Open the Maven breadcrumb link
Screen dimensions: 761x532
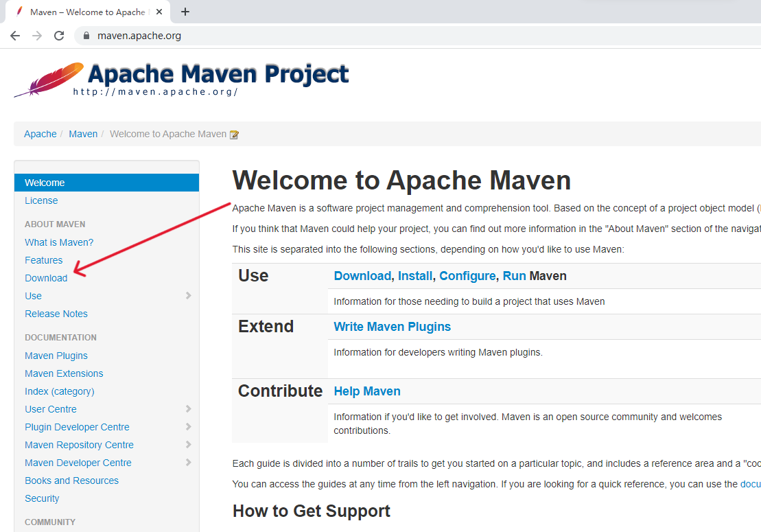point(83,134)
